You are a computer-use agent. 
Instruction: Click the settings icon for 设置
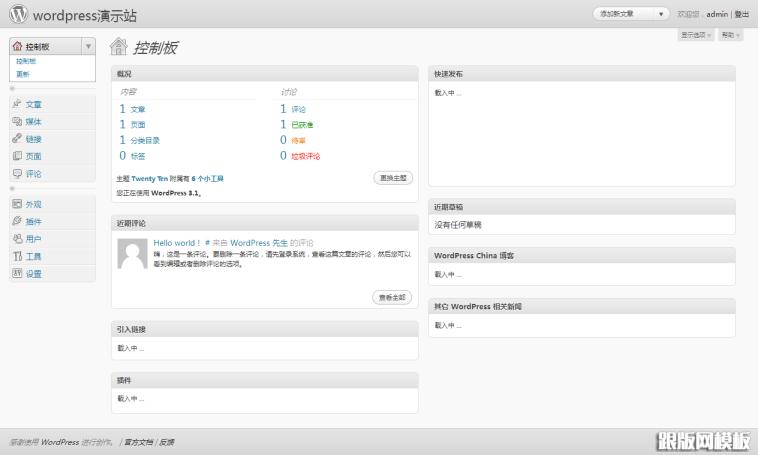[x=17, y=273]
